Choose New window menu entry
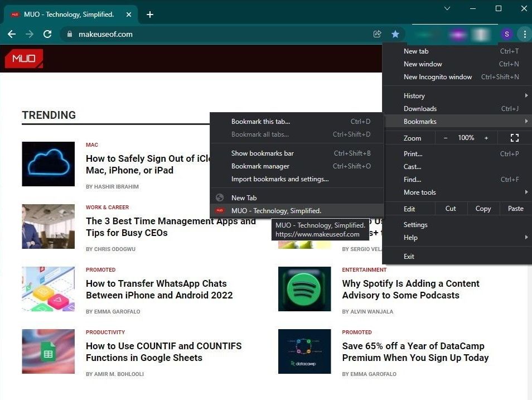This screenshot has width=532, height=400. pyautogui.click(x=457, y=64)
